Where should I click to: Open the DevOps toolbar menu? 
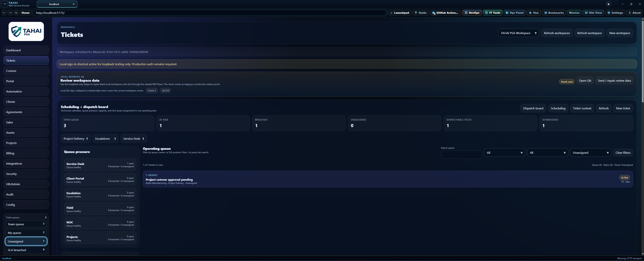(x=472, y=13)
